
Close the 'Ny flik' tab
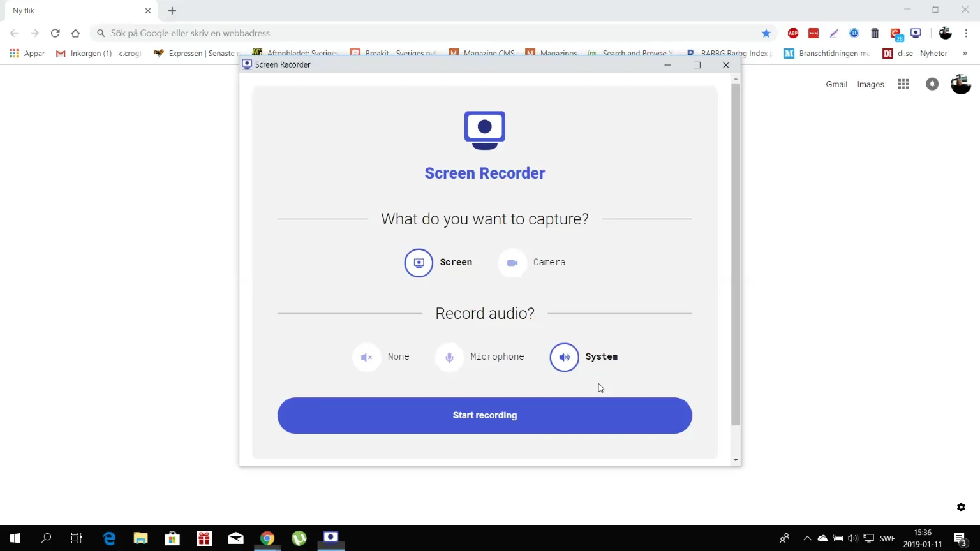[148, 11]
